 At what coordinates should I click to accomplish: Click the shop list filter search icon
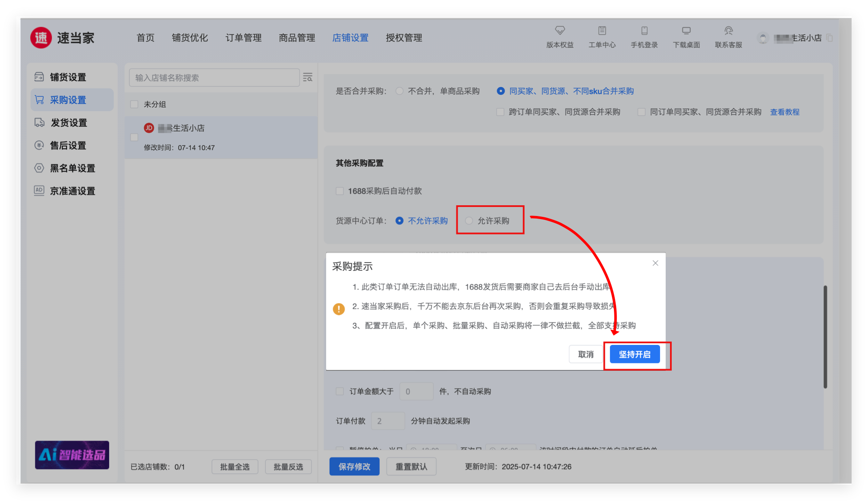click(308, 78)
